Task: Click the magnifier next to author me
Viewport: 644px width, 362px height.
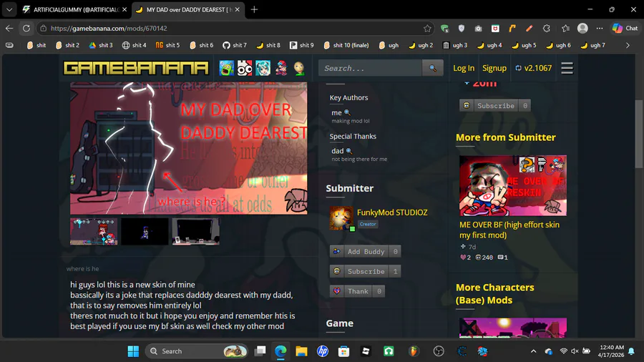Action: tap(347, 112)
